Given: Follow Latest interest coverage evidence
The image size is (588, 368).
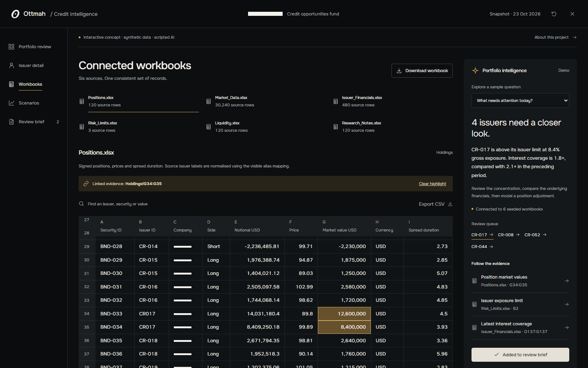Looking at the screenshot, I should click(520, 328).
